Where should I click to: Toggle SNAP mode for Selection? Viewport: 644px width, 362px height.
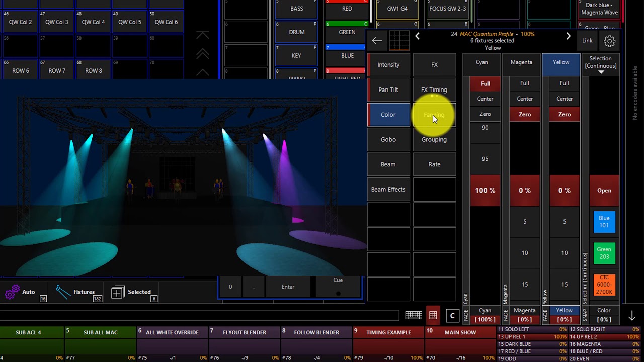click(x=585, y=315)
